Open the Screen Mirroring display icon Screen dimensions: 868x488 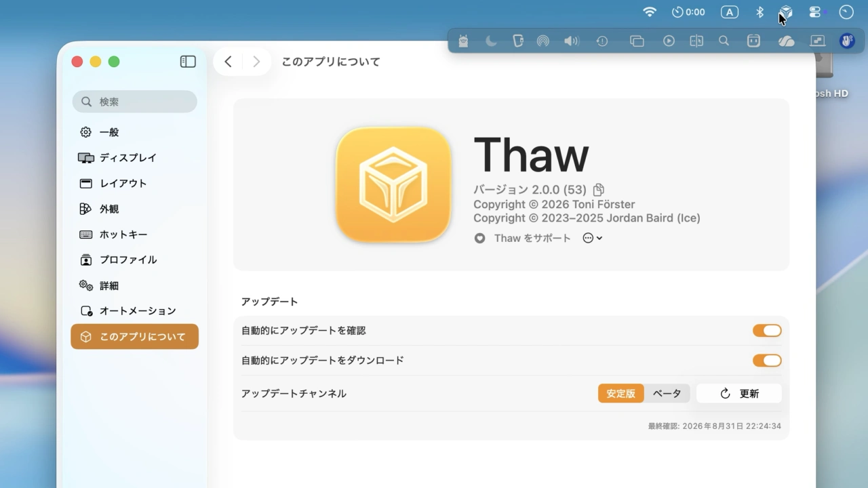818,41
